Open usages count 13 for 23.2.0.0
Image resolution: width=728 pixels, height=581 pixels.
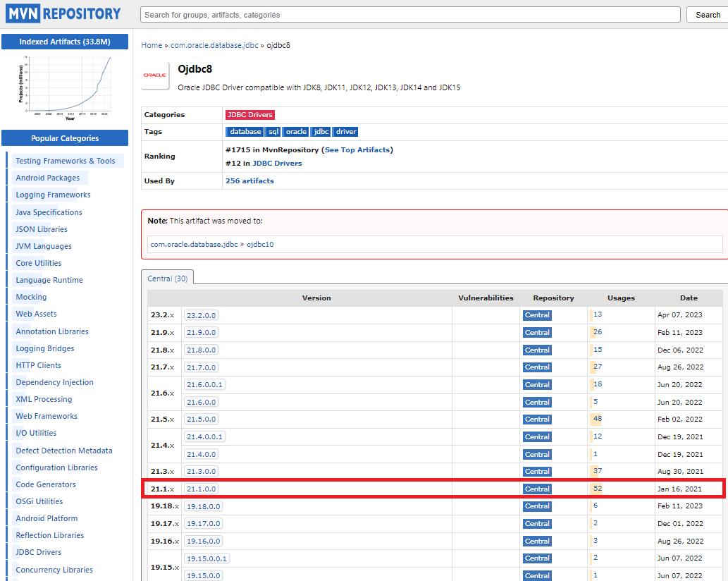pos(598,314)
